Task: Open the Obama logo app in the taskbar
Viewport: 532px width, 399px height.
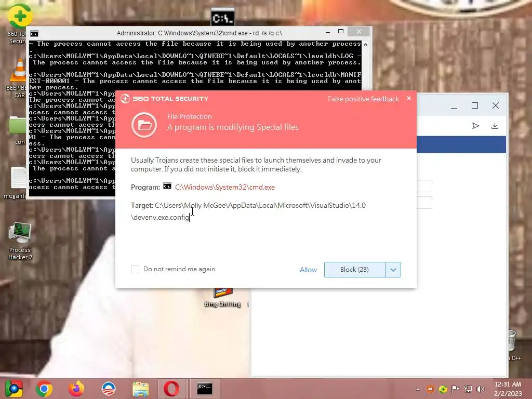Action: 109,389
